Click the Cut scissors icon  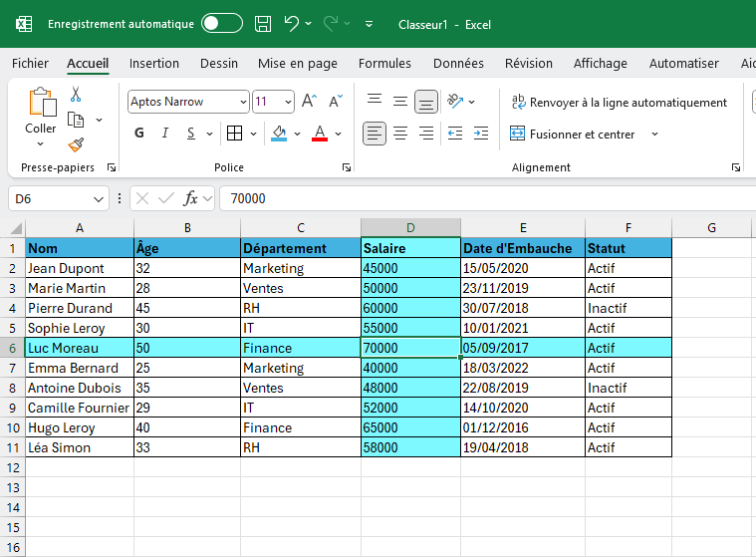tap(76, 94)
